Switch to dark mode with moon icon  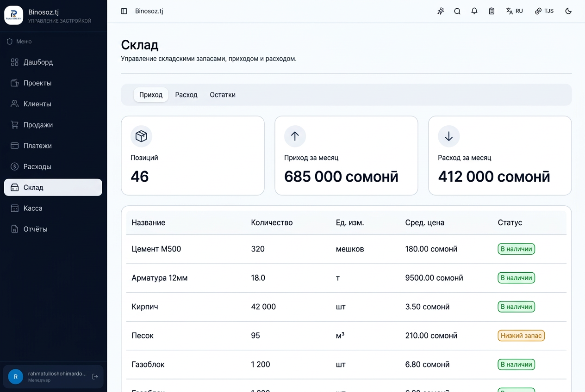tap(569, 11)
